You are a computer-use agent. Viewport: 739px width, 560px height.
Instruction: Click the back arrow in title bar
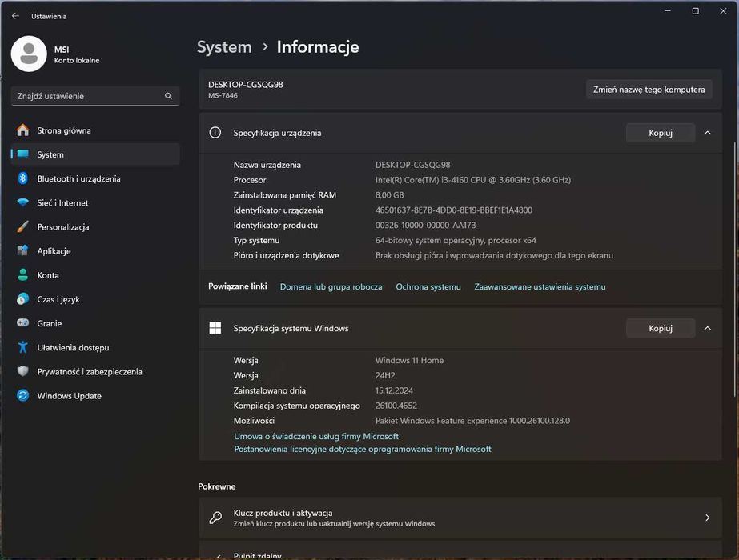[15, 16]
